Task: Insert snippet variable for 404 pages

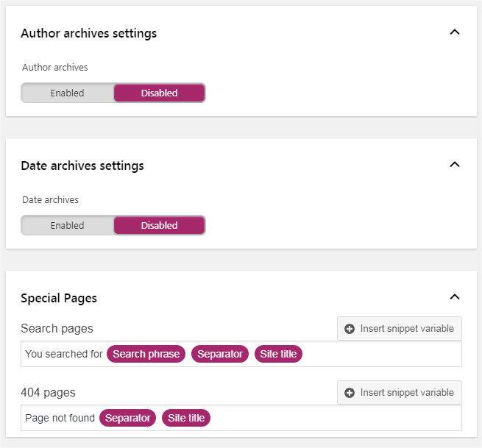Action: click(400, 393)
